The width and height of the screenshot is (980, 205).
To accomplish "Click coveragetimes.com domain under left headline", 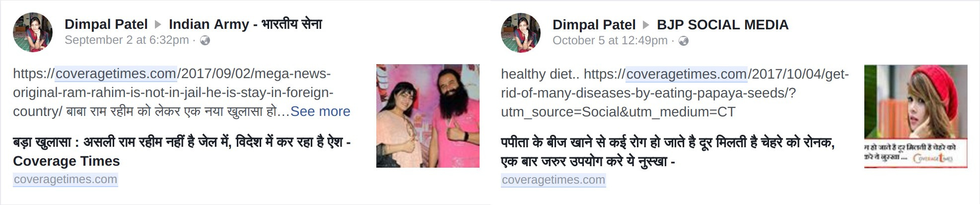I will 66,179.
